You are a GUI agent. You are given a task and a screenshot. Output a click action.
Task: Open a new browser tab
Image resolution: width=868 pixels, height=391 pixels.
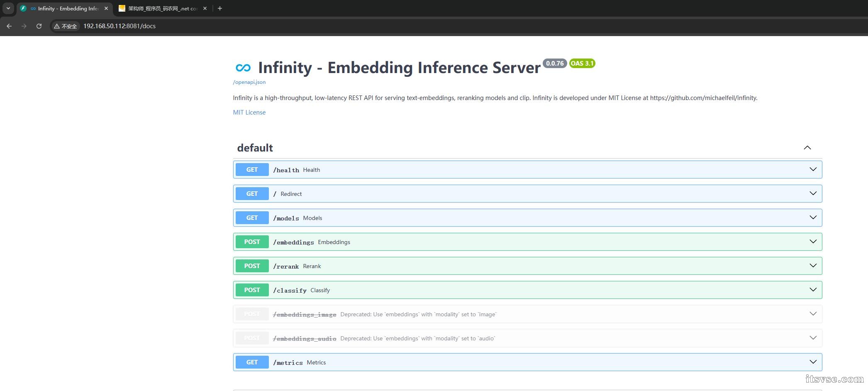pyautogui.click(x=220, y=8)
